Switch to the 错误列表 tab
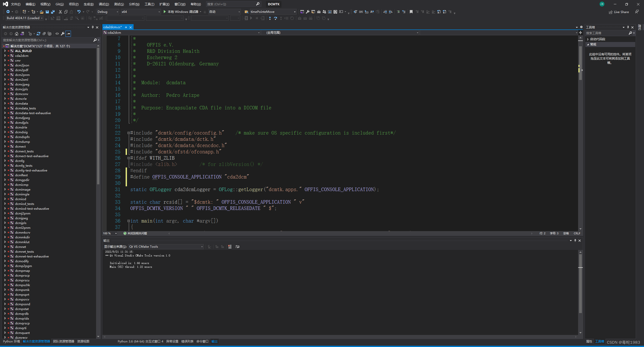The image size is (644, 347). click(x=187, y=341)
